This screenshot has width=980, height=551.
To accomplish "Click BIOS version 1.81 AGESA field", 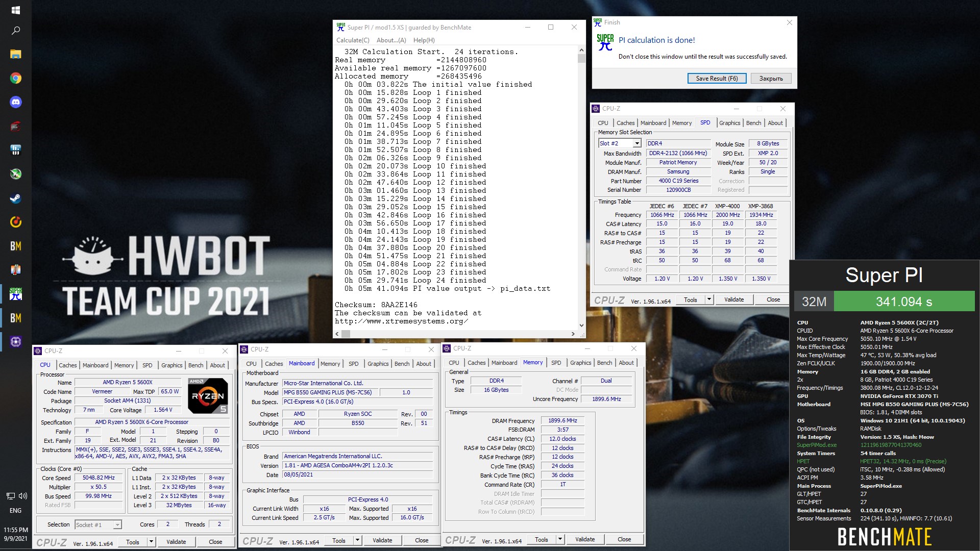I will [358, 465].
